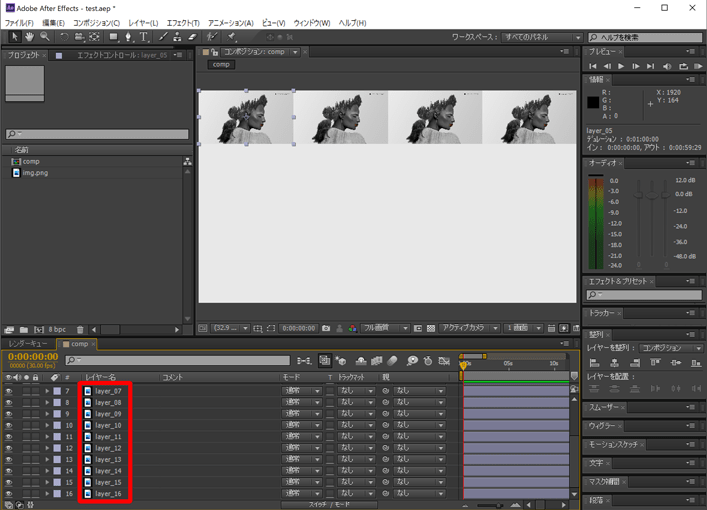
Task: Select comp item in Project panel
Action: [31, 161]
